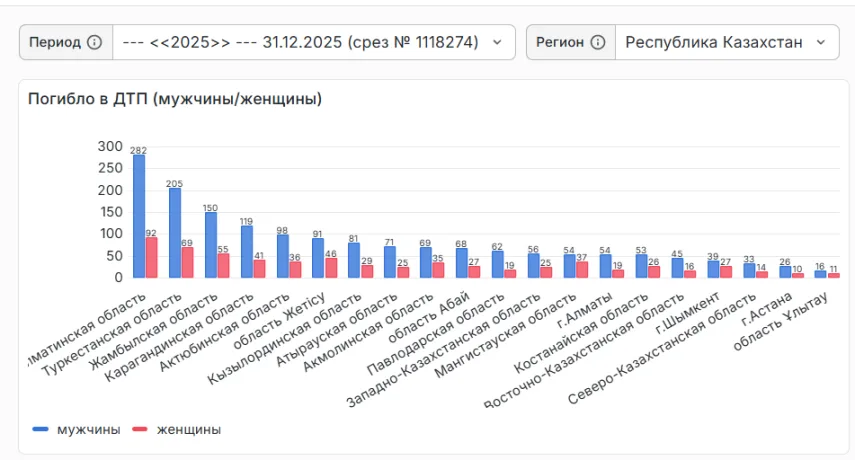The width and height of the screenshot is (855, 460).
Task: Select the red bar labeled 92
Action: click(151, 257)
